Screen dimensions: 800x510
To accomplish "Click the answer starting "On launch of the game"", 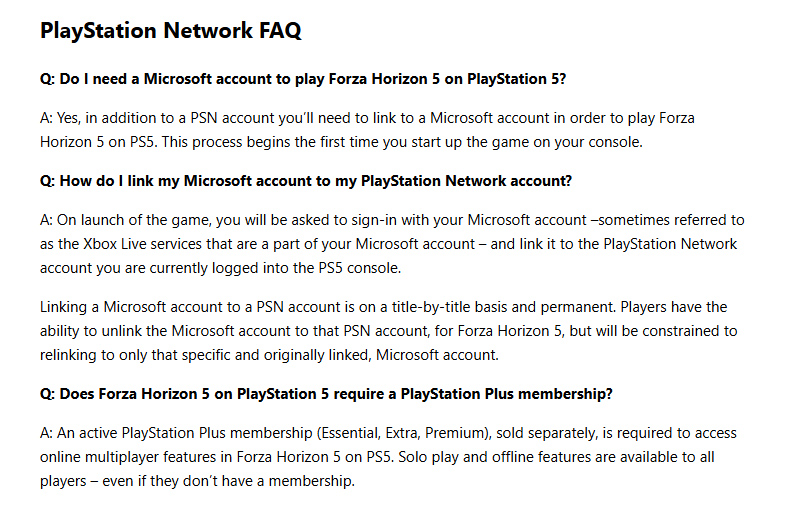I will [392, 244].
